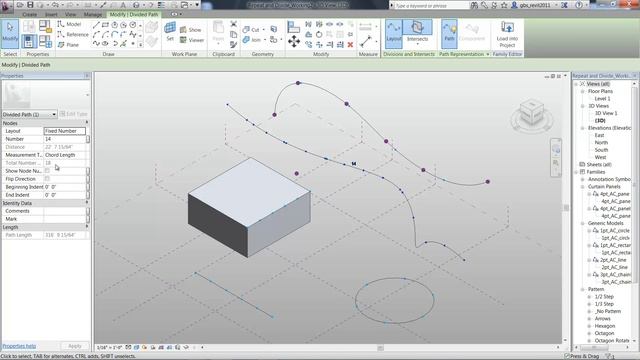Image resolution: width=640 pixels, height=360 pixels.
Task: Activate the Align tool
Action: [293, 27]
